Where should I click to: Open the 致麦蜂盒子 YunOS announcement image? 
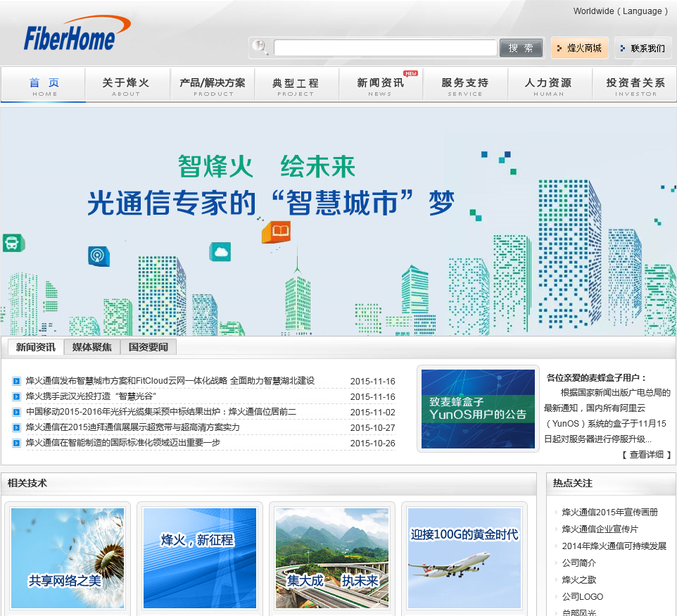[478, 408]
